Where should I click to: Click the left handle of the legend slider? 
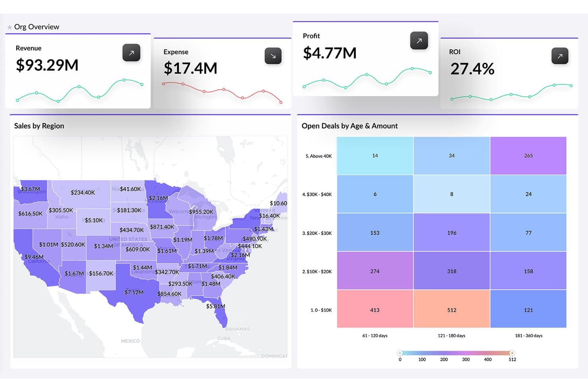[x=400, y=353]
